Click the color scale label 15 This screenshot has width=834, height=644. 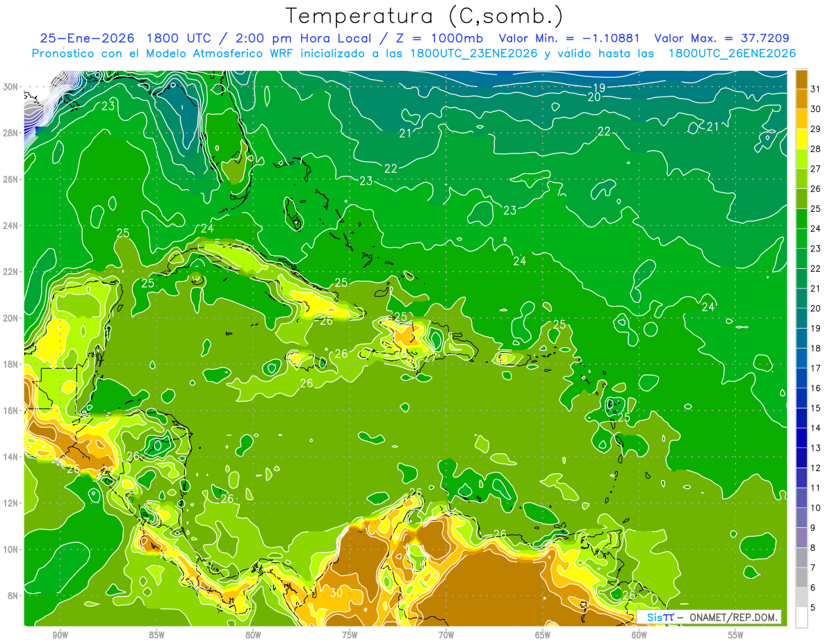pos(816,408)
